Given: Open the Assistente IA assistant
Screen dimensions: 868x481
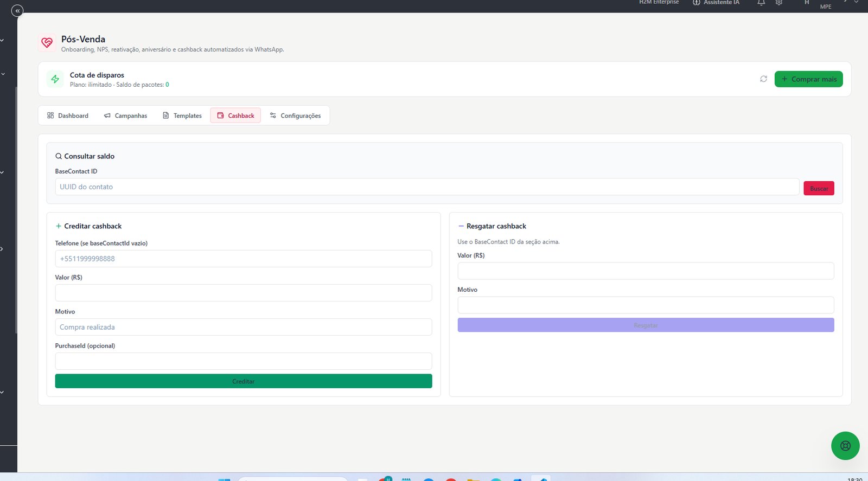Looking at the screenshot, I should pos(716,3).
